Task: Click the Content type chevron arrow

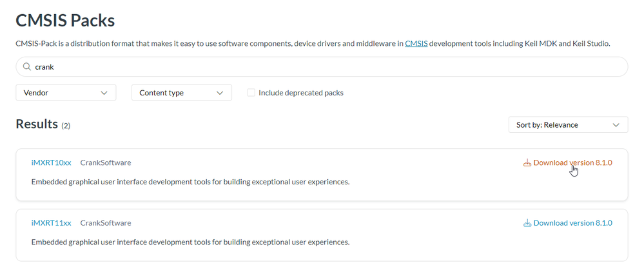Action: click(x=220, y=93)
